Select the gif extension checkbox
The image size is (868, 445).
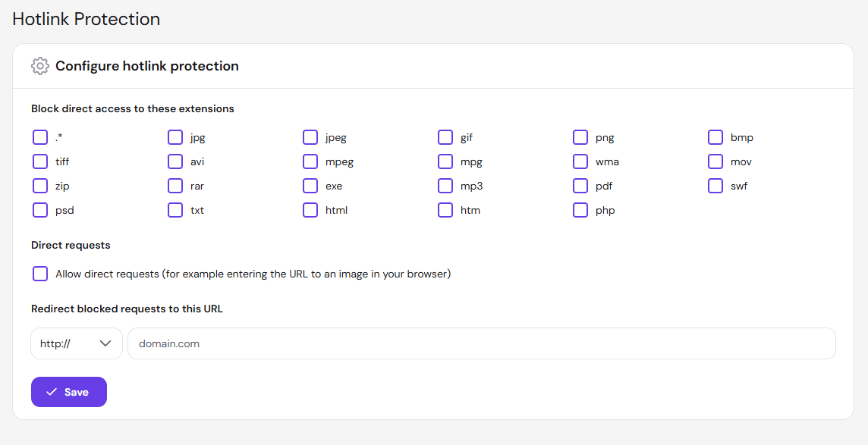(445, 137)
